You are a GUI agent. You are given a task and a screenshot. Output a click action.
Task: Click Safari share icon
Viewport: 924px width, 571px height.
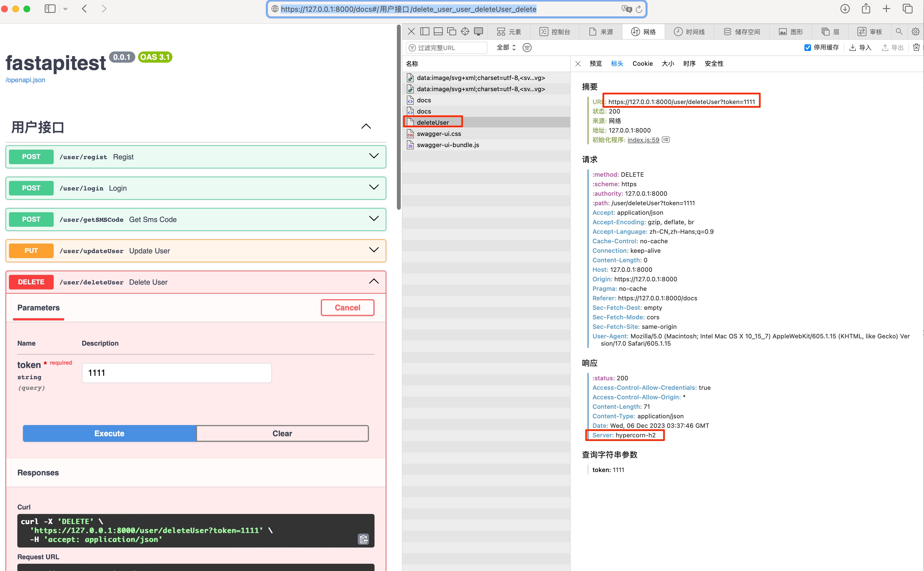tap(866, 9)
